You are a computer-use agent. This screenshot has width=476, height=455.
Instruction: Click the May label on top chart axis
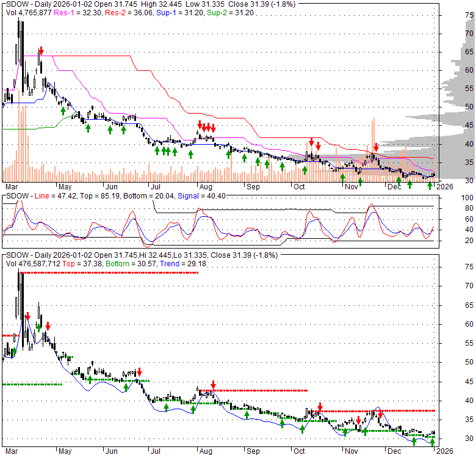(65, 186)
